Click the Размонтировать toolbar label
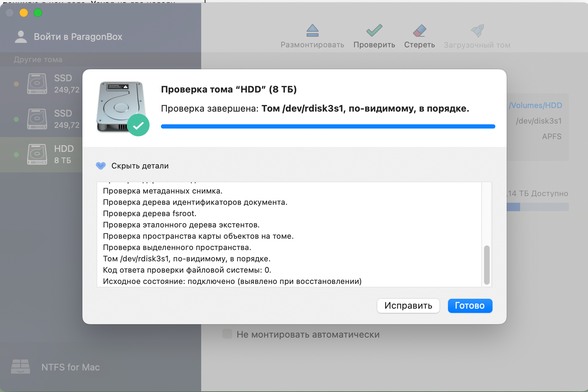Image resolution: width=588 pixels, height=392 pixels. point(312,45)
